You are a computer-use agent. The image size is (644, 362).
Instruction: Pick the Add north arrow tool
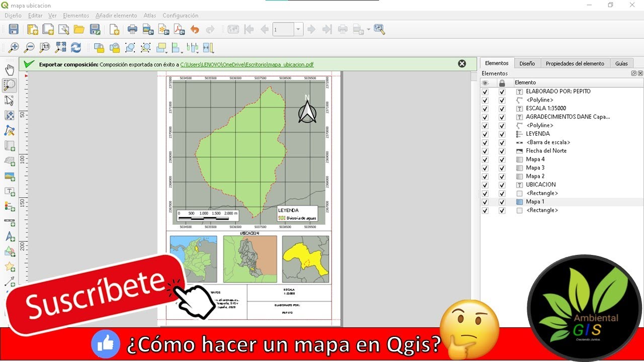tap(10, 237)
